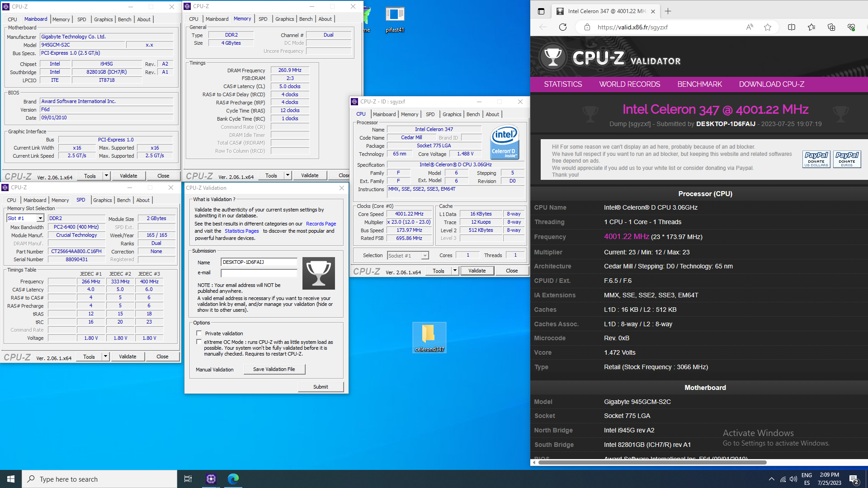Click the e-mail field in Validation dialog
868x488 pixels.
(x=259, y=273)
